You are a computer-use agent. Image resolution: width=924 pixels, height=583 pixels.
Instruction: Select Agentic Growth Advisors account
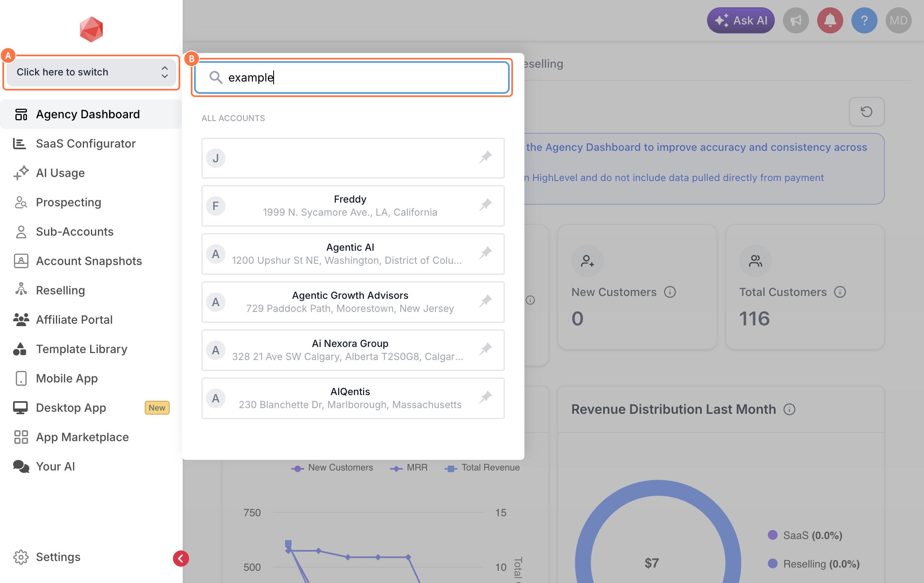(x=353, y=302)
